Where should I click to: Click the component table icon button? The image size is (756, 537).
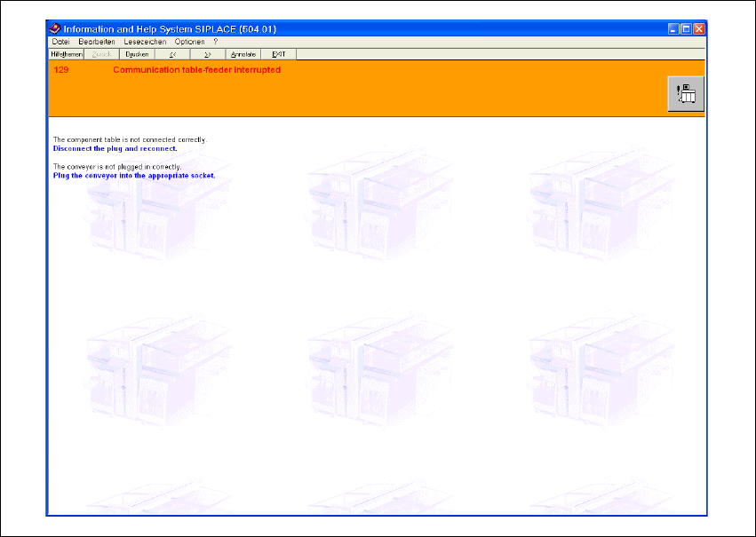click(x=686, y=94)
